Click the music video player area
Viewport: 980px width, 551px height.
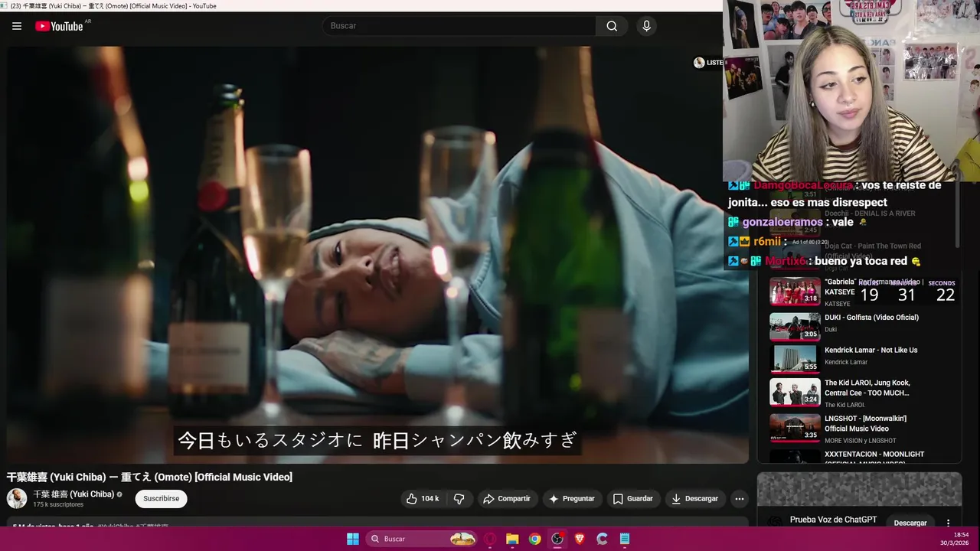coord(377,255)
